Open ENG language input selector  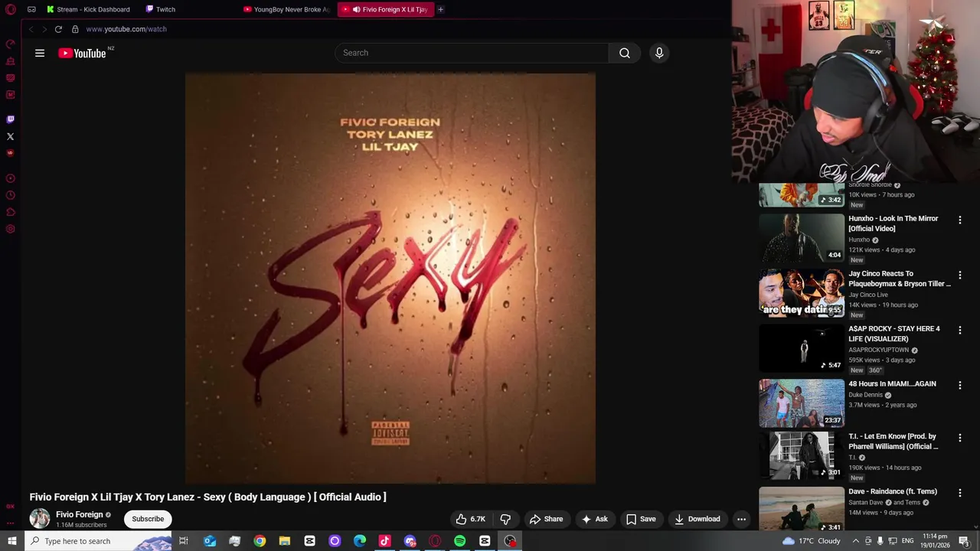coord(907,541)
